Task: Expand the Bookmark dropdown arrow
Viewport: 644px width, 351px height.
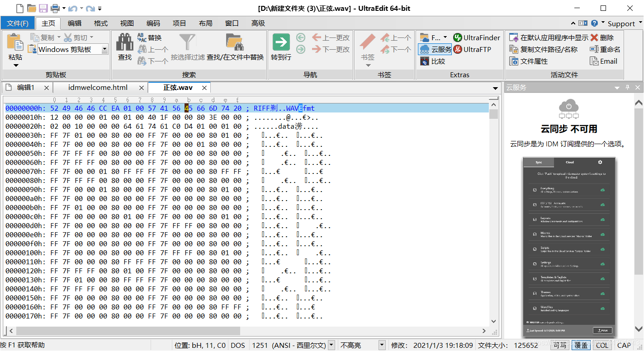Action: click(368, 66)
